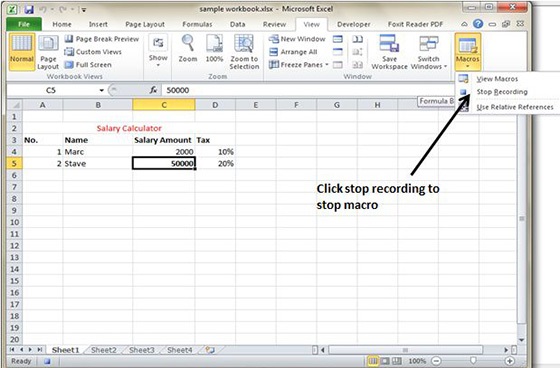Click zoom slider handle in status bar
The image size is (560, 368).
[x=473, y=360]
